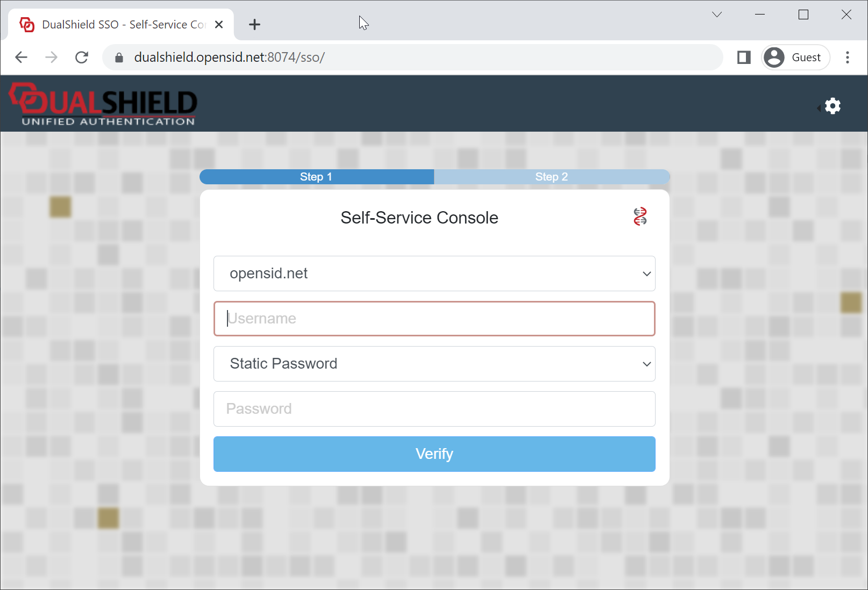Viewport: 868px width, 590px height.
Task: Go back using the browser back arrow
Action: [x=22, y=57]
